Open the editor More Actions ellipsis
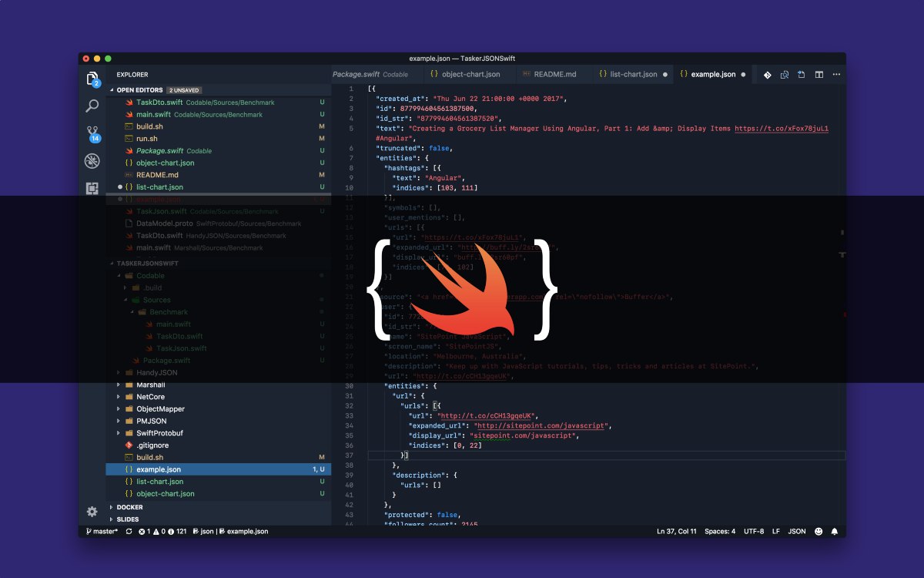This screenshot has height=578, width=924. coord(836,75)
